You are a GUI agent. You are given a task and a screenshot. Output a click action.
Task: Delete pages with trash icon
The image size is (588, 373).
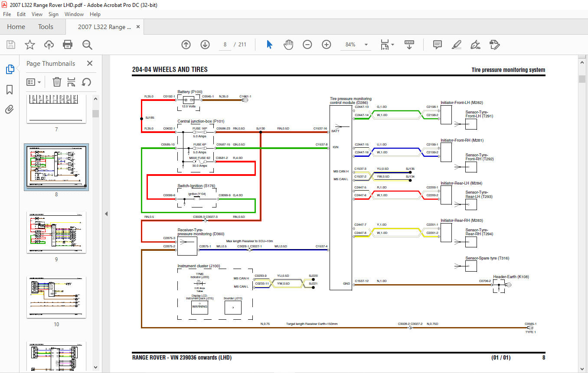coord(57,82)
